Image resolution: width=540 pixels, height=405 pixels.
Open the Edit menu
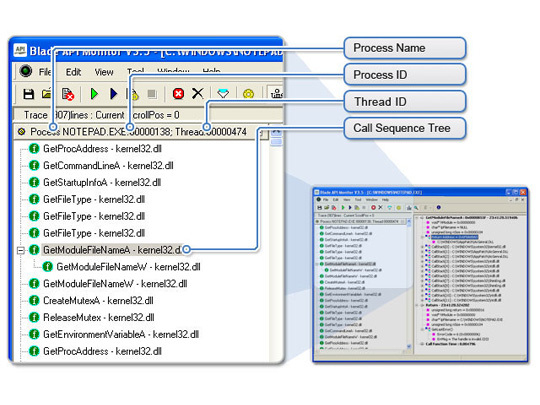[73, 72]
